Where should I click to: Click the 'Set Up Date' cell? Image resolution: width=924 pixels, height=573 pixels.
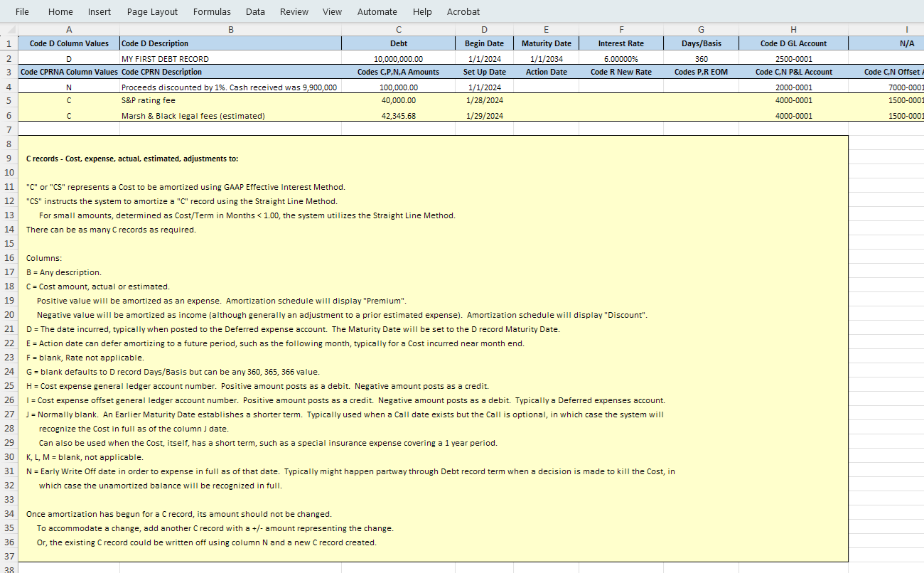click(484, 72)
